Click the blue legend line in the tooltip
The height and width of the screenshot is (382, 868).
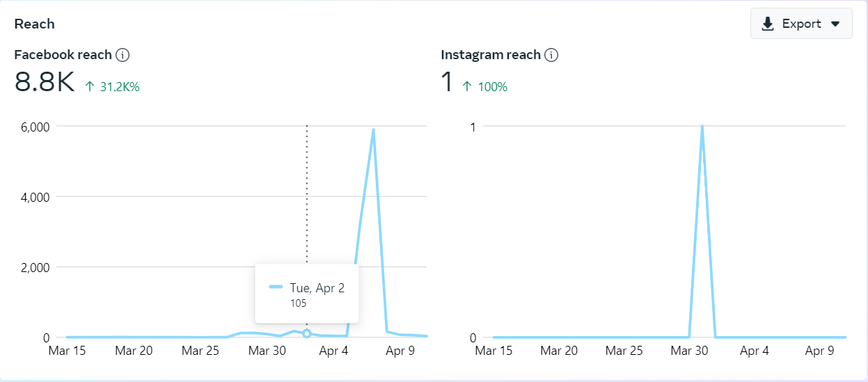(276, 287)
